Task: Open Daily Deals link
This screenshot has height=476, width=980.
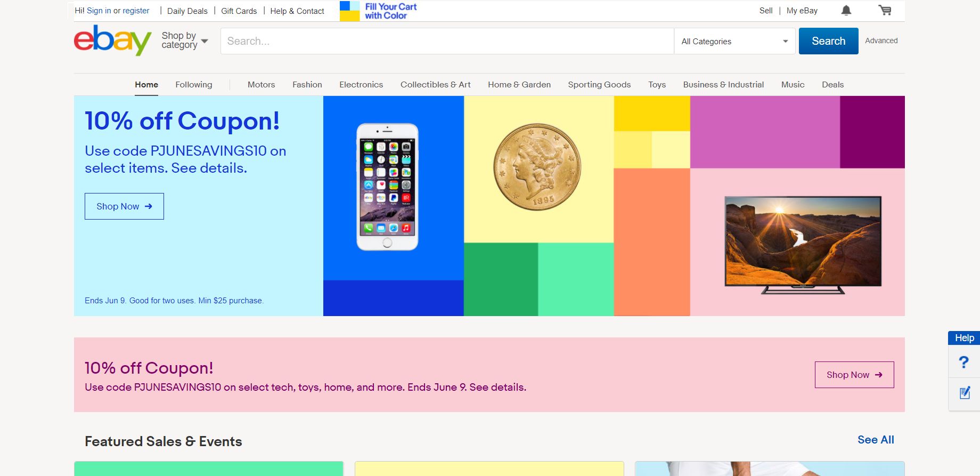Action: coord(187,11)
